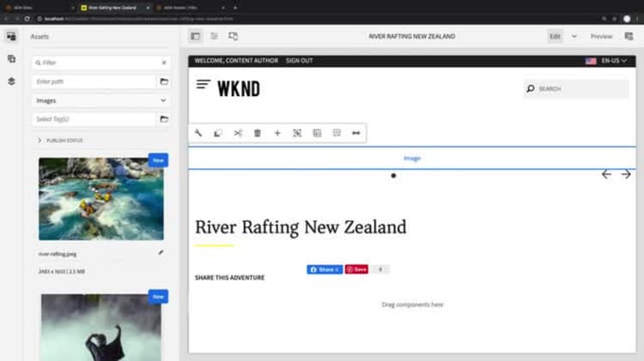This screenshot has height=361, width=644.
Task: Click the Convert to Experience Fragment icon
Action: tap(337, 133)
